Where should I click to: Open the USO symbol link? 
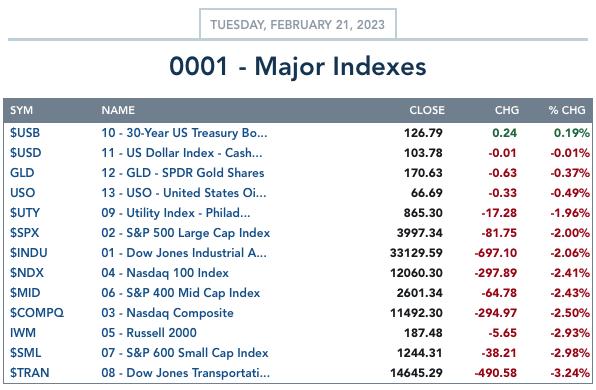pos(22,193)
